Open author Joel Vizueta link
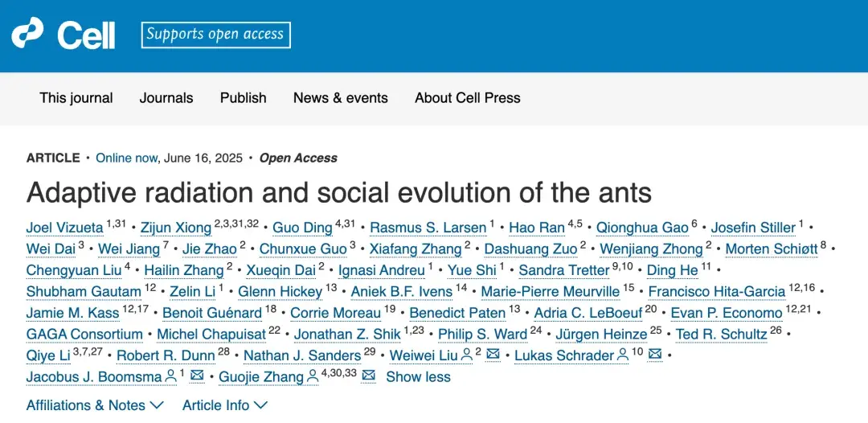The height and width of the screenshot is (423, 868). [65, 227]
